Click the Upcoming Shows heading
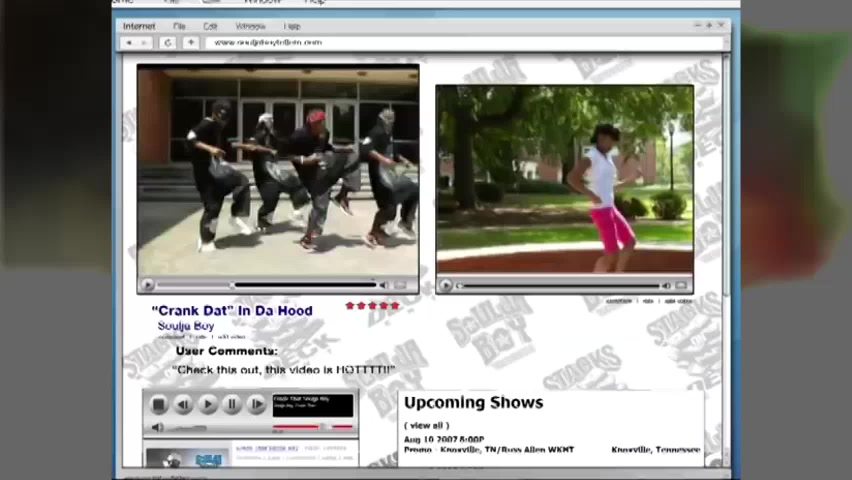 click(473, 403)
